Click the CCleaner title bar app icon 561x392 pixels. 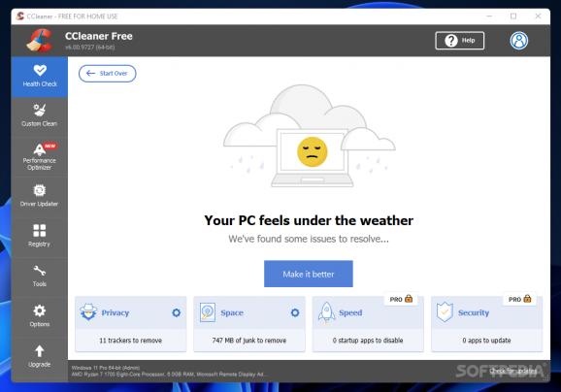tap(20, 16)
